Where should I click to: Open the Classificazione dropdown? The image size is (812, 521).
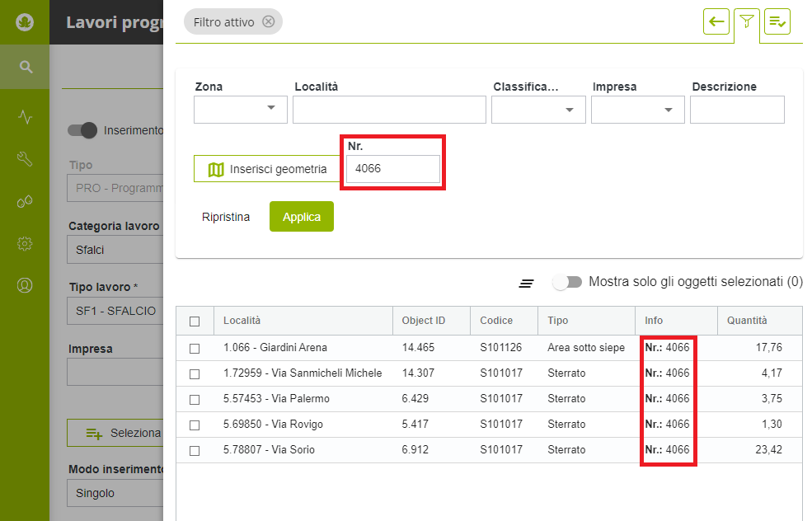(x=538, y=110)
